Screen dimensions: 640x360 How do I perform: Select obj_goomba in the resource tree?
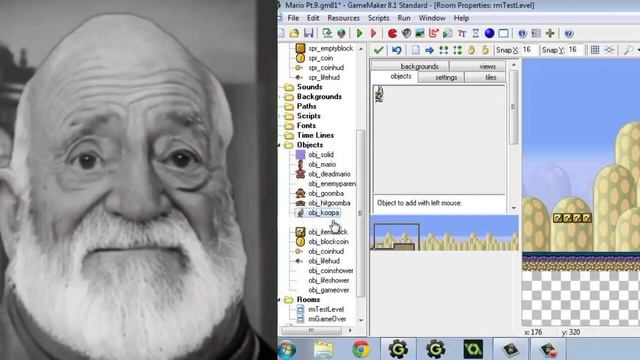(x=326, y=193)
